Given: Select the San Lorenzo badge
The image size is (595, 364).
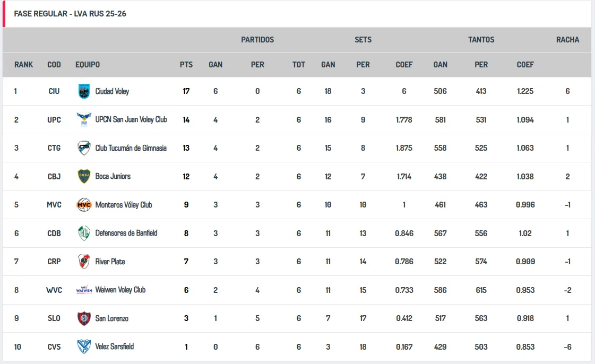Looking at the screenshot, I should pos(84,318).
